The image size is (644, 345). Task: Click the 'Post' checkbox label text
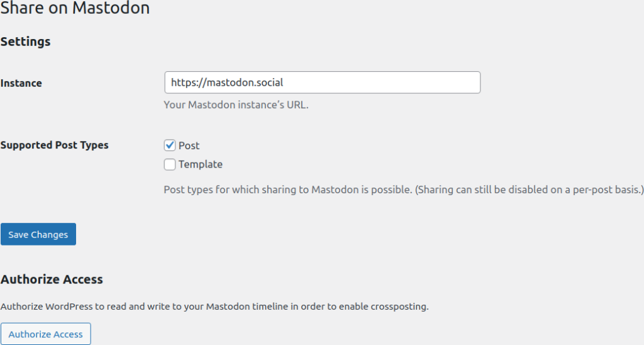[x=189, y=145]
